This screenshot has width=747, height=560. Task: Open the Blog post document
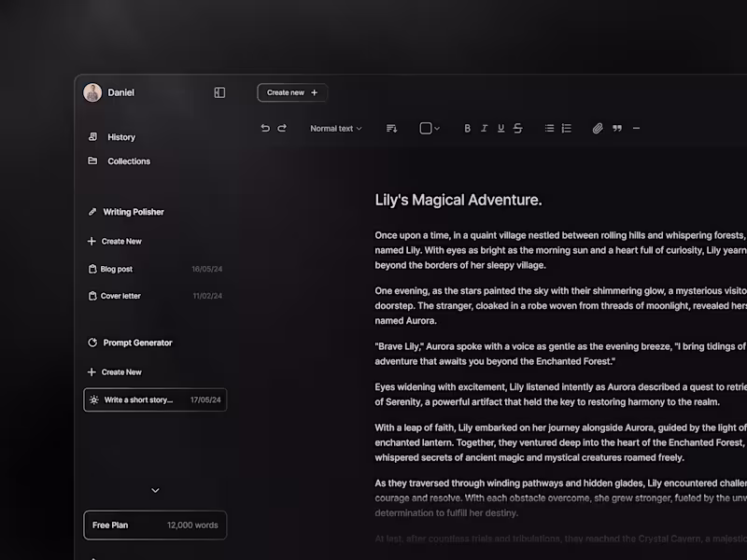click(x=115, y=269)
